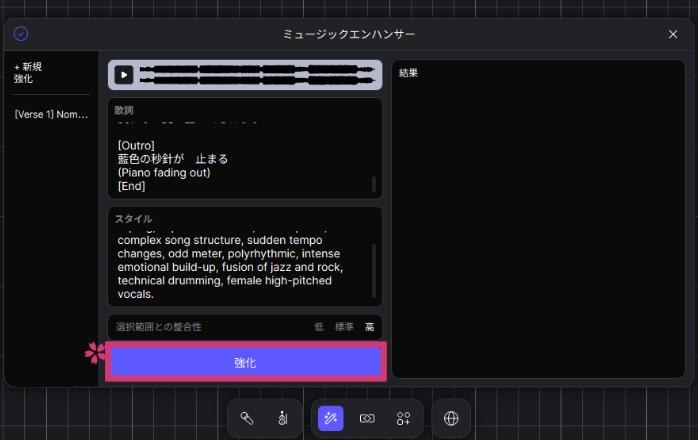Image resolution: width=698 pixels, height=440 pixels.
Task: Click the style box vertical scrollbar
Action: coord(374,268)
